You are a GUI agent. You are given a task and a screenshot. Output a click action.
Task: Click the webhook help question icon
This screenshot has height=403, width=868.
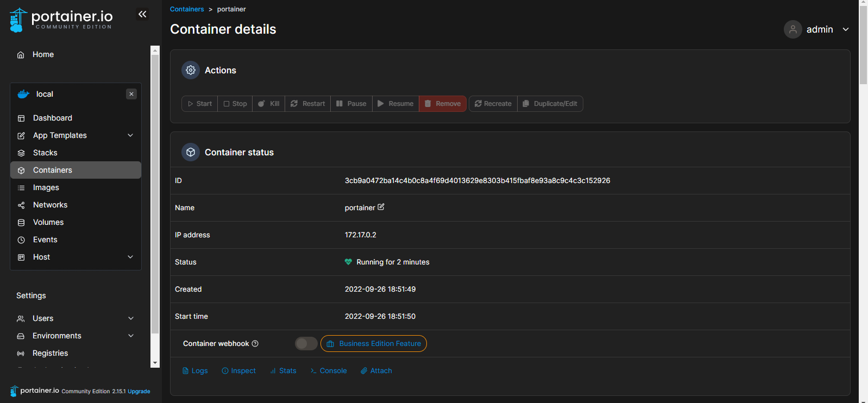click(x=255, y=343)
